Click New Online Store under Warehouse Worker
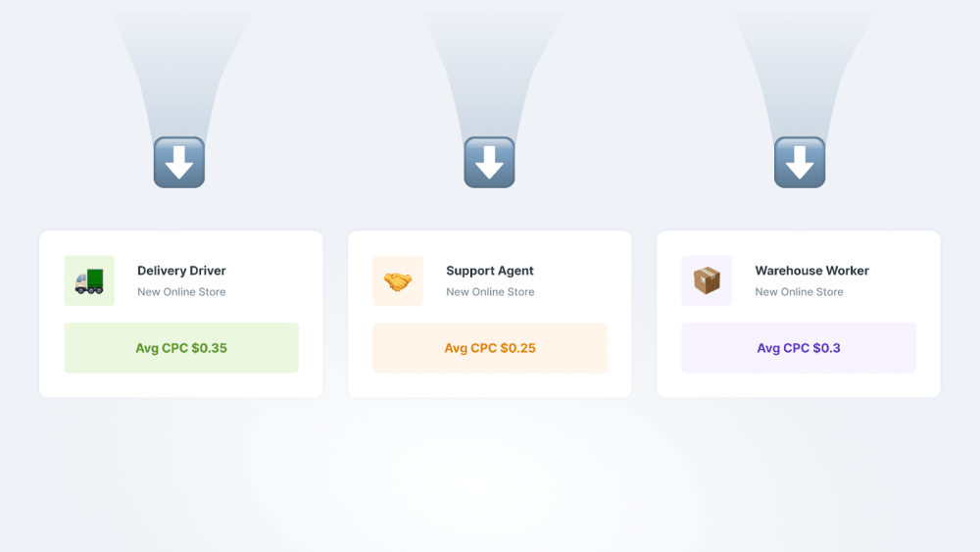Image resolution: width=980 pixels, height=552 pixels. [799, 292]
